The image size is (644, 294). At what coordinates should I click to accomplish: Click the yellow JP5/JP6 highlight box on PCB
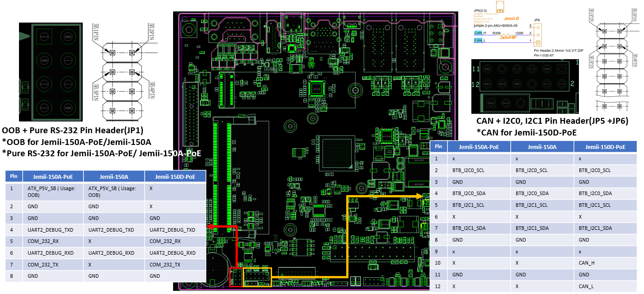(x=258, y=276)
